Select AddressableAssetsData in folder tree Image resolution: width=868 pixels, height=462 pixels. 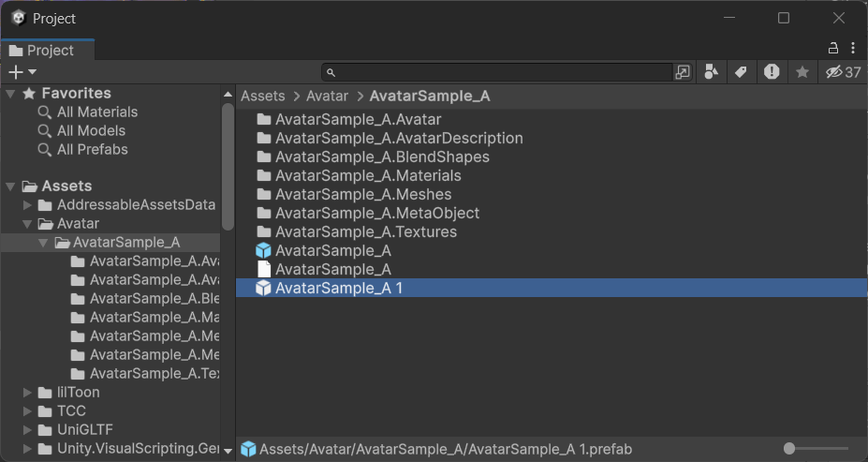coord(136,205)
